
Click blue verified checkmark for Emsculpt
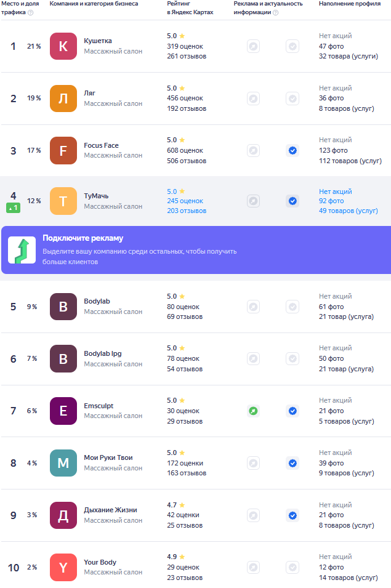[292, 411]
